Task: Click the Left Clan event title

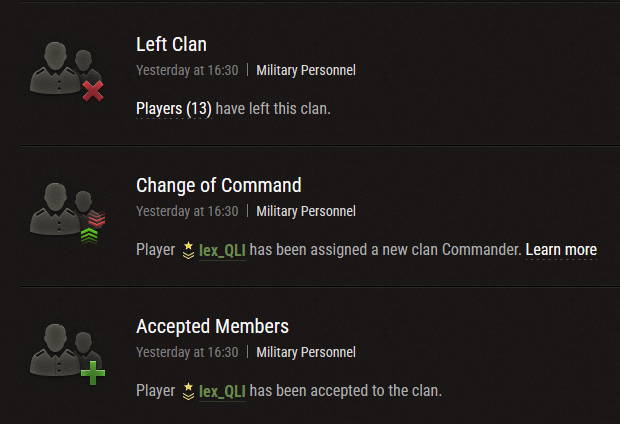Action: (171, 44)
